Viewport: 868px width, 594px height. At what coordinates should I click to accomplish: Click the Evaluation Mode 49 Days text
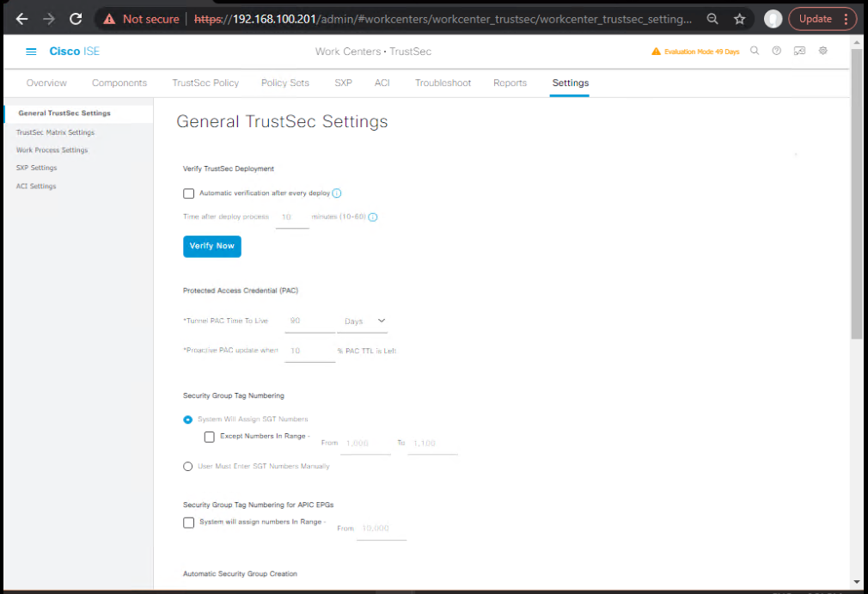[x=701, y=52]
